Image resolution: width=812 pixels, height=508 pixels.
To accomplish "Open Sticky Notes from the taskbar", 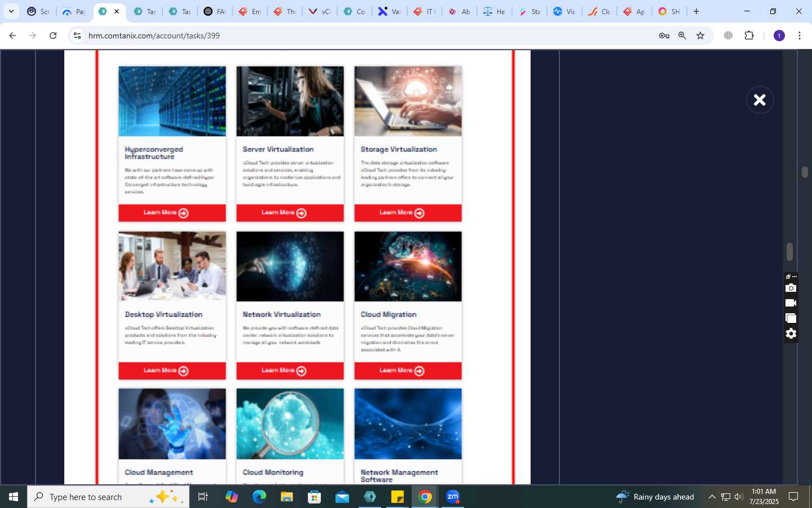I will coord(398,497).
